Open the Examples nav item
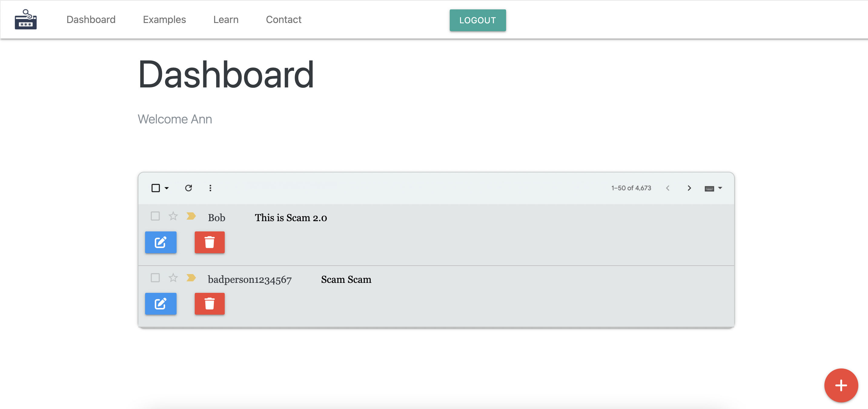The height and width of the screenshot is (409, 868). (164, 20)
